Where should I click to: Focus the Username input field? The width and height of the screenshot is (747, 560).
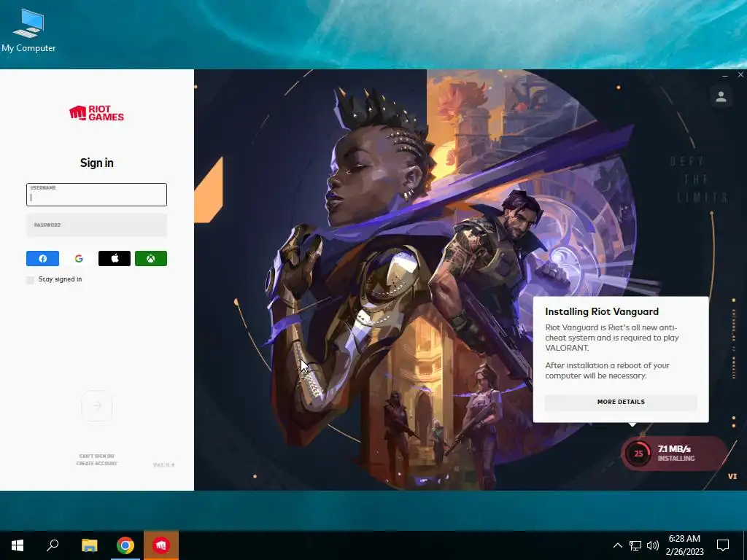click(x=97, y=195)
